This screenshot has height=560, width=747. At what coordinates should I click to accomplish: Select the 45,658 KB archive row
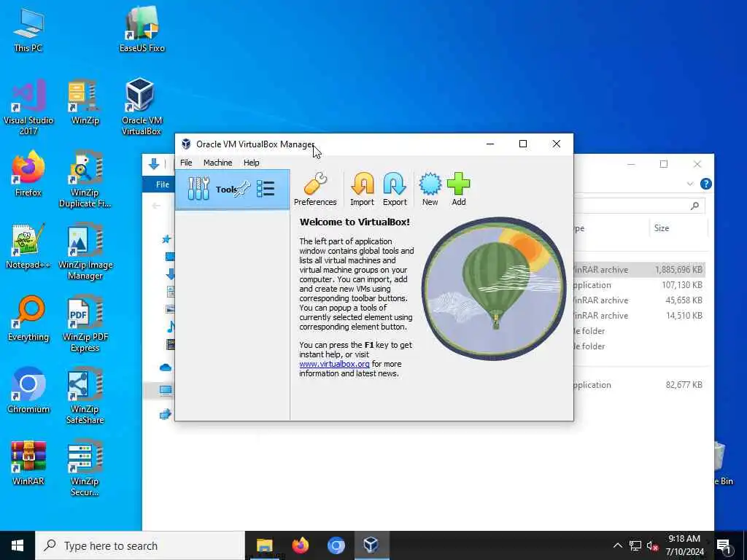click(639, 300)
